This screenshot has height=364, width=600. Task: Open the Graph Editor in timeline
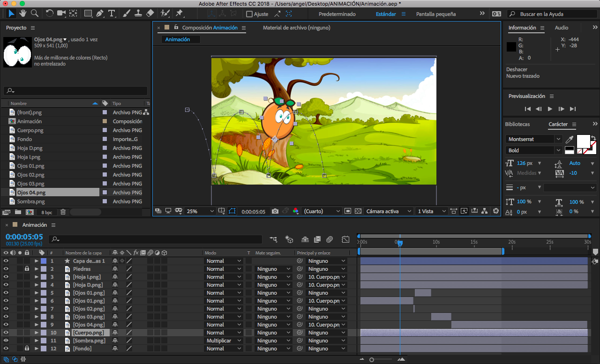click(345, 239)
